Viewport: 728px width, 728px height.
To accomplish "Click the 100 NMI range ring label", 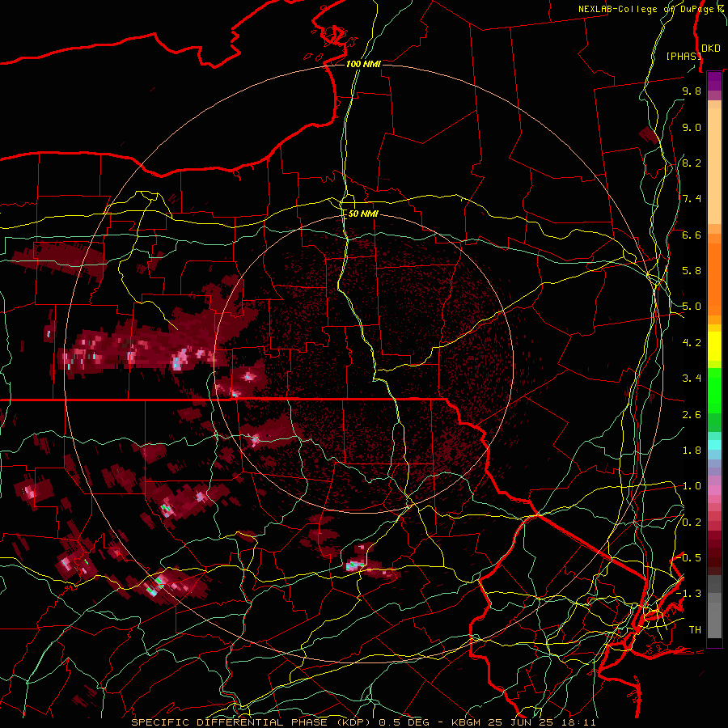I will pyautogui.click(x=363, y=64).
